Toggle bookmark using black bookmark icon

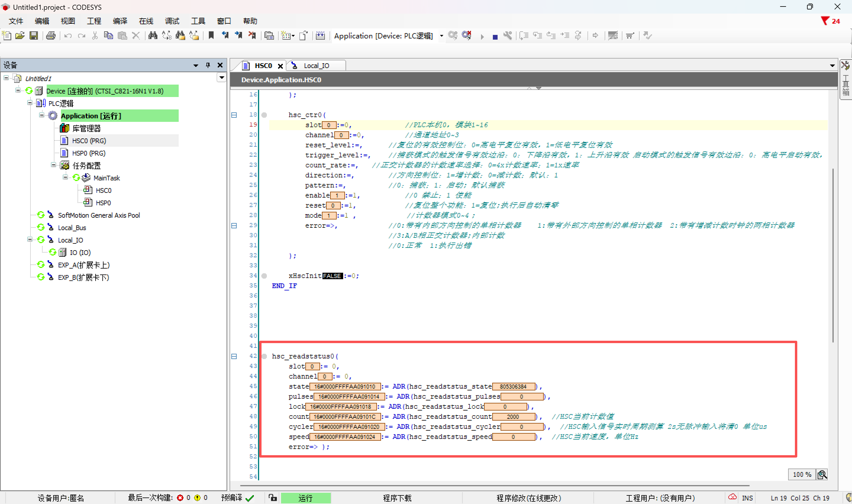211,35
